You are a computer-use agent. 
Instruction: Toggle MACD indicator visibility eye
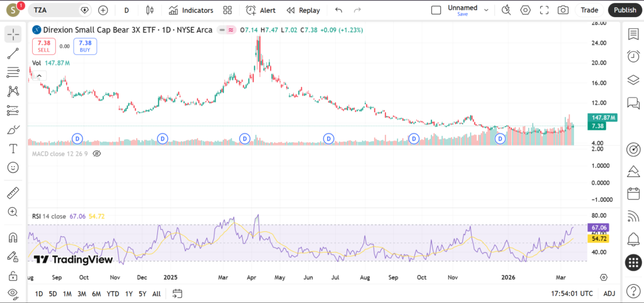click(x=97, y=153)
